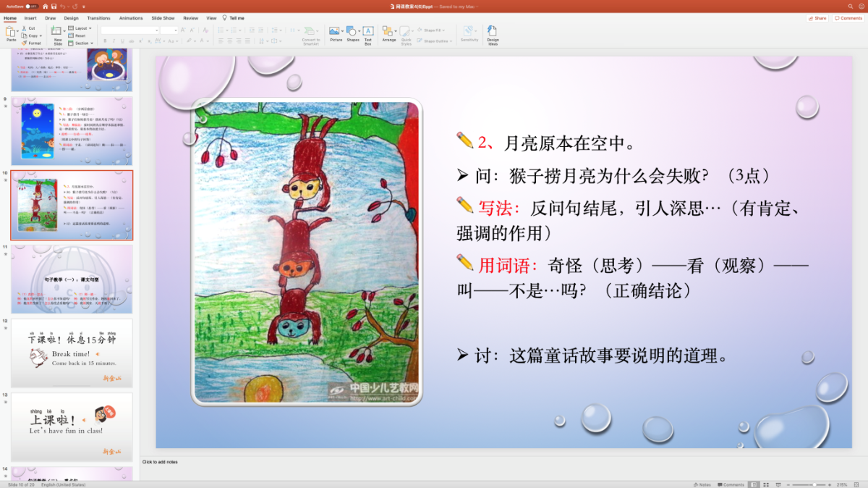Switch to the Slide Show tab
The image size is (868, 488).
163,18
